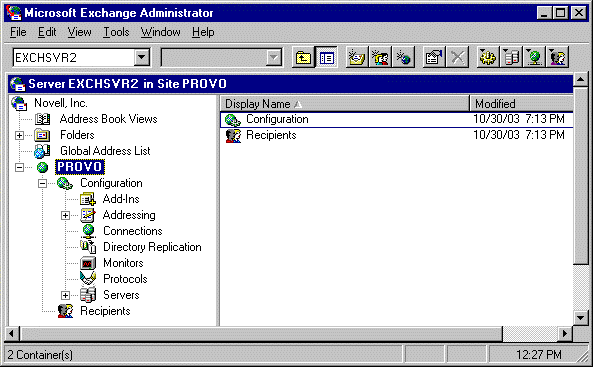The image size is (593, 367).
Task: Expand the Addressing tree node
Action: (x=65, y=215)
